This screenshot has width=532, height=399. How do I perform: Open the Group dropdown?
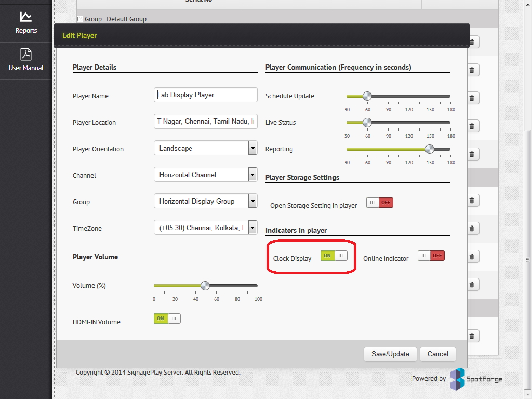click(252, 201)
